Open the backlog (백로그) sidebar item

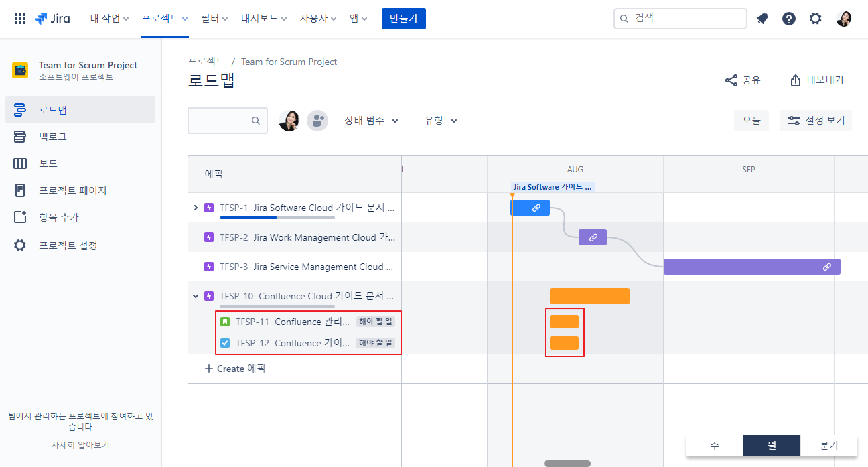(80, 137)
